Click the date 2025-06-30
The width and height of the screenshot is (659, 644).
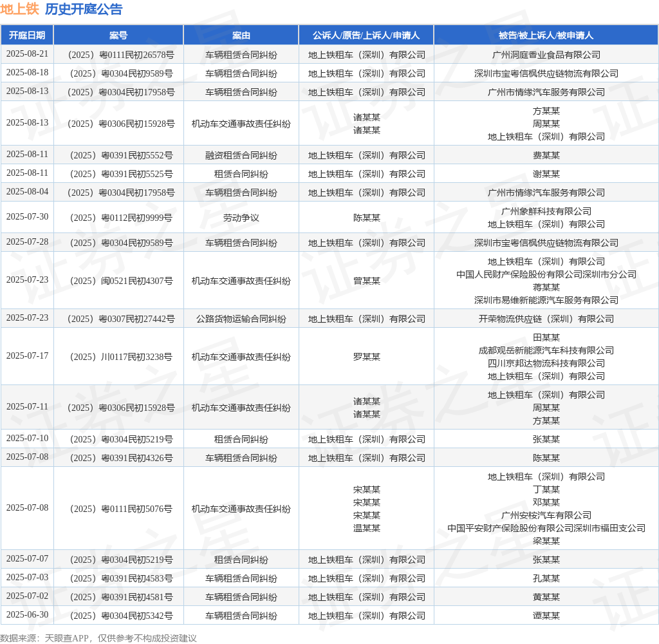[27, 614]
